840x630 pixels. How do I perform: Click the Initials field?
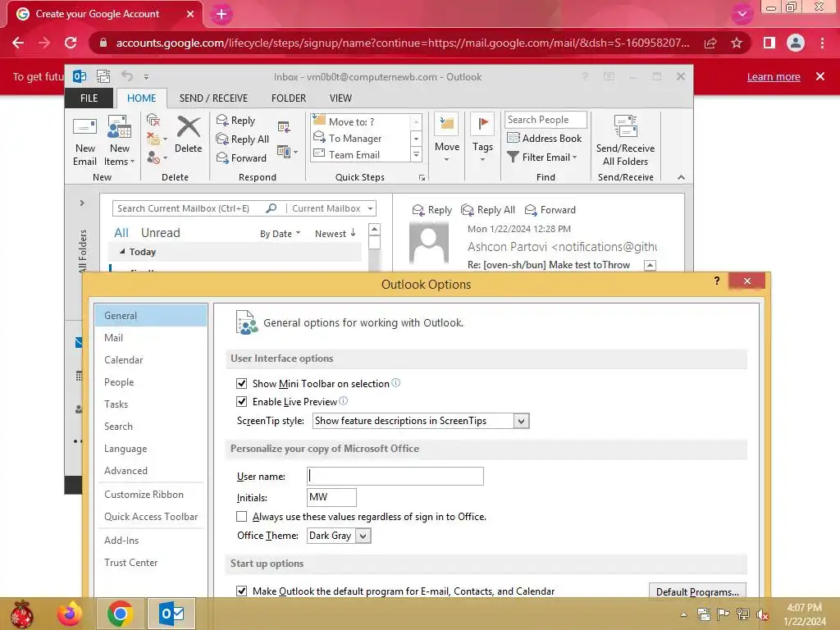point(331,497)
